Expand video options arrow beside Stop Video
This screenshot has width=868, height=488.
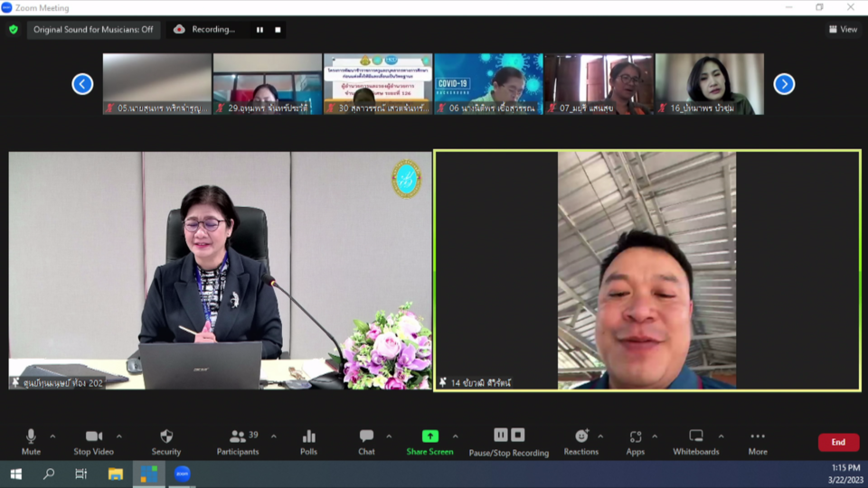[x=118, y=436]
